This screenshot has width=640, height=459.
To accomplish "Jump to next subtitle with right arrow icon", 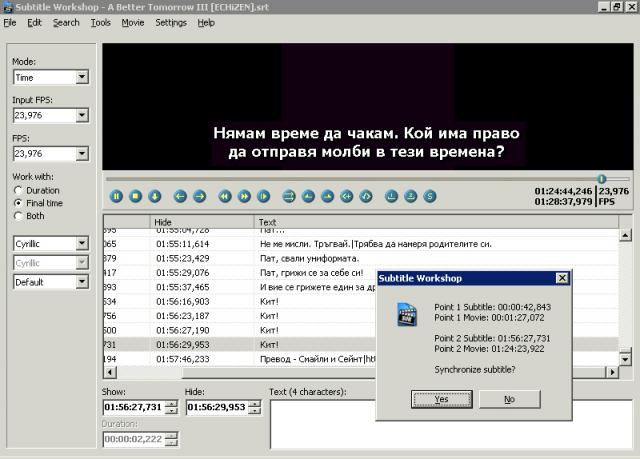I will (200, 197).
